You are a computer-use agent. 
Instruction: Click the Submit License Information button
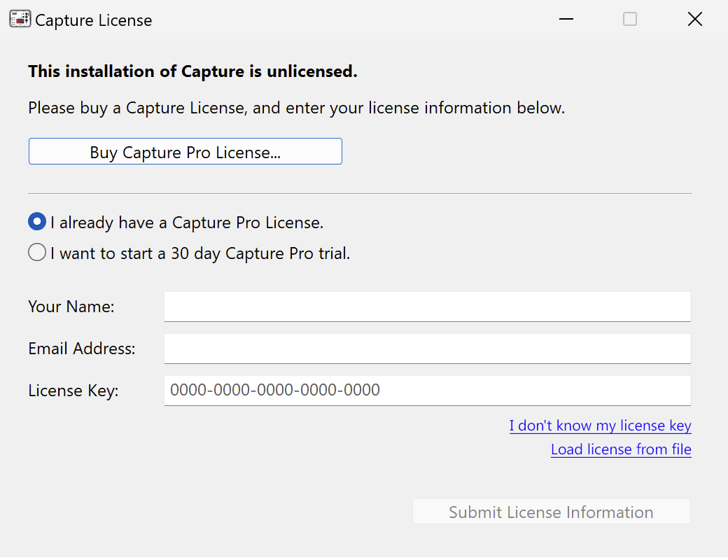552,511
